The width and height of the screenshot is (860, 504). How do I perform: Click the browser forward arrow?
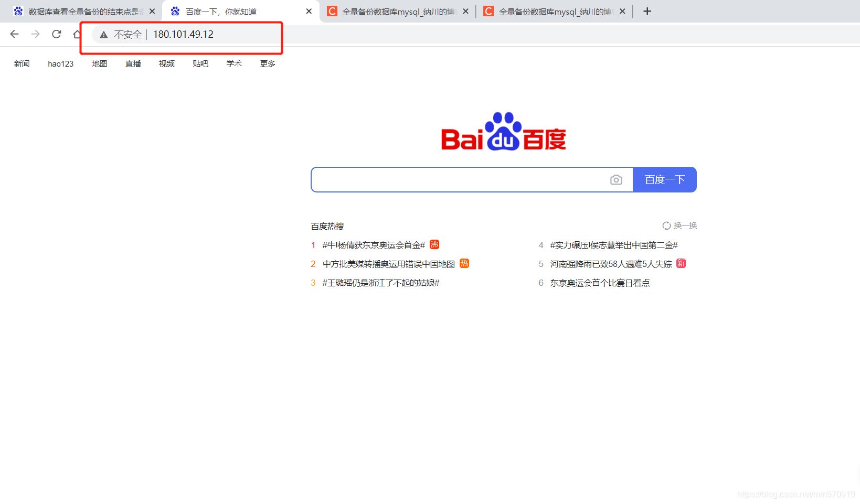(x=35, y=34)
